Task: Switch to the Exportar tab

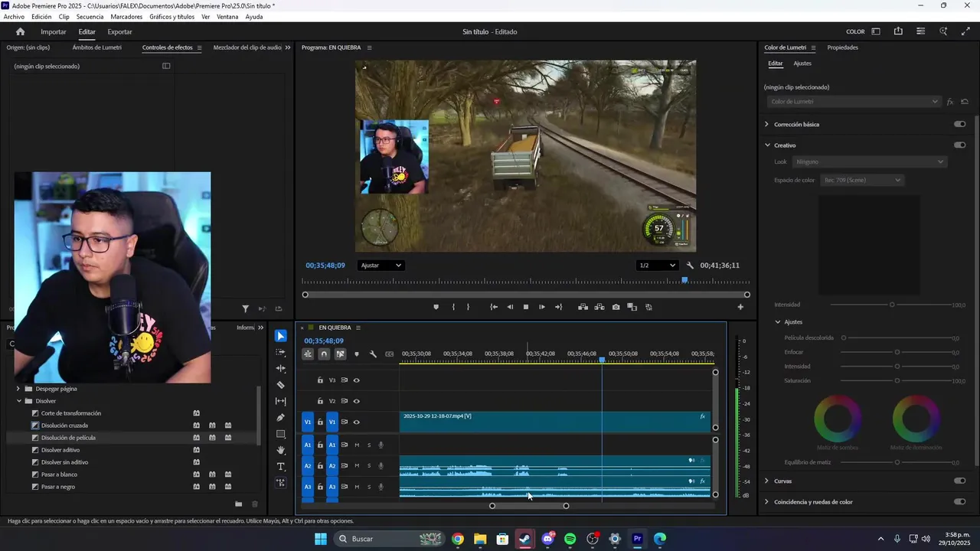Action: point(119,32)
